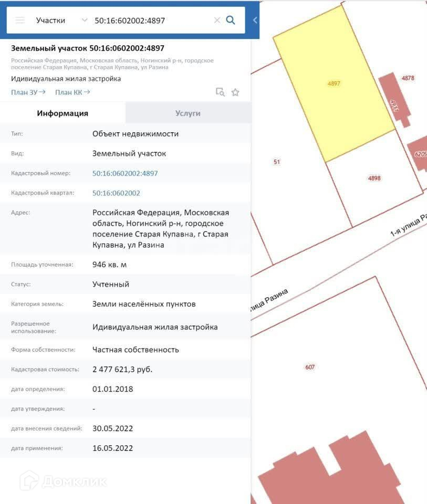Click the magnifier search icon
This screenshot has width=427, height=504.
[230, 20]
